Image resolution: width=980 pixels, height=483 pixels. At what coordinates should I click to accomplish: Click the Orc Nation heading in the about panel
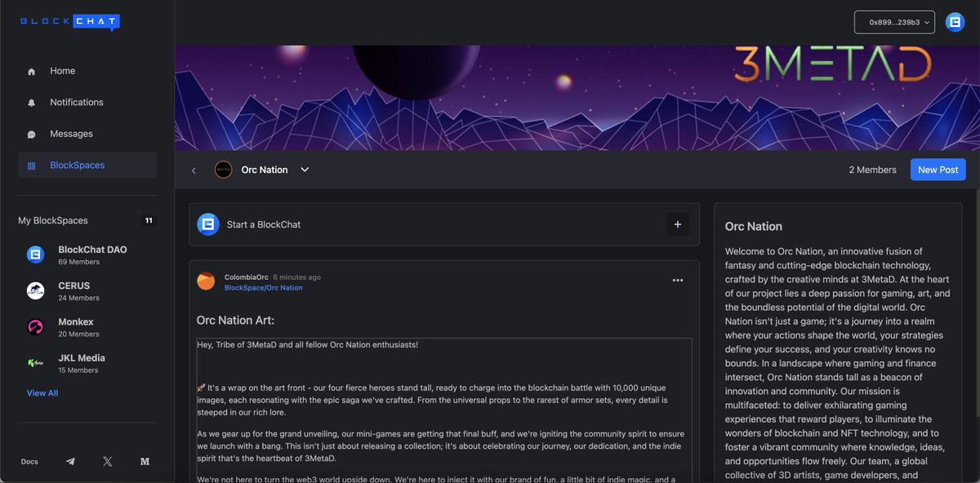754,226
